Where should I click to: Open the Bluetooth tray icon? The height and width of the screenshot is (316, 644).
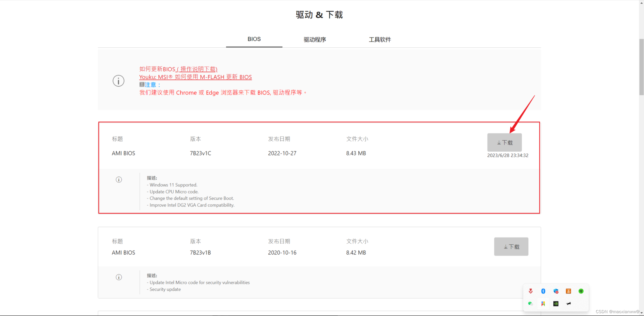point(543,291)
